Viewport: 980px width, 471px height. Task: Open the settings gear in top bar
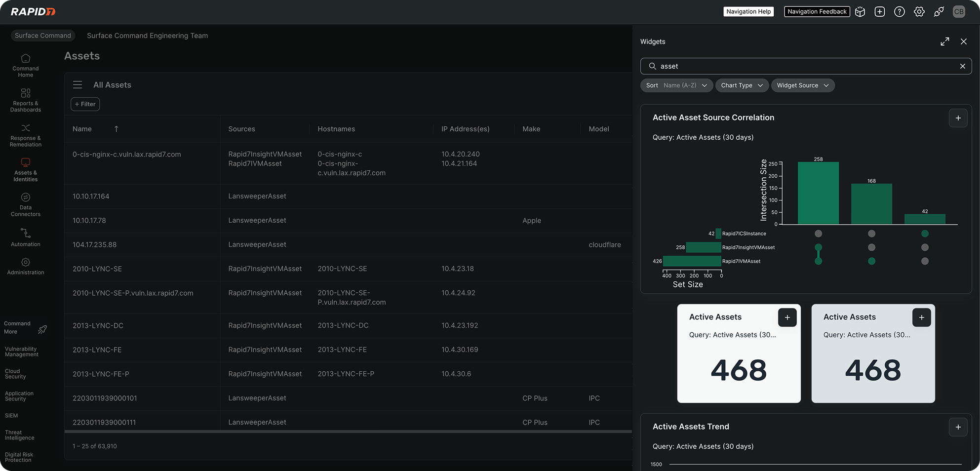point(919,12)
